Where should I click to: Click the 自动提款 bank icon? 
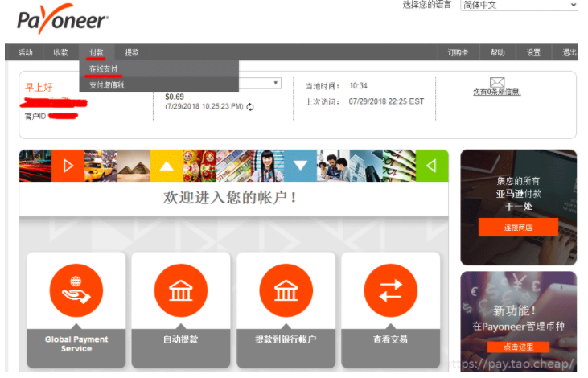tap(181, 290)
